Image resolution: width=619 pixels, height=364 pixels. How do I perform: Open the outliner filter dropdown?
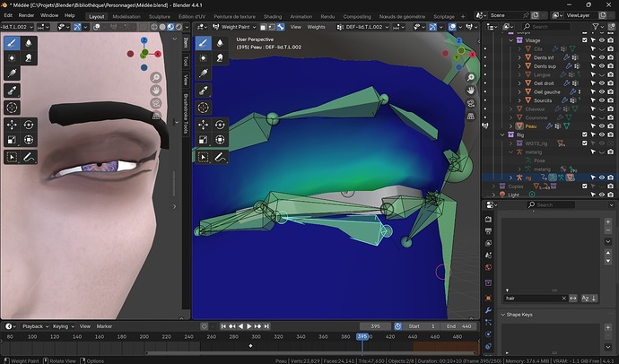(x=598, y=26)
